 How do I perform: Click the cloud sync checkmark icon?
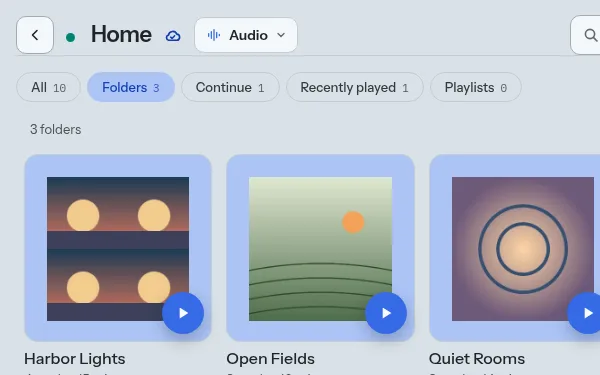[x=173, y=36]
